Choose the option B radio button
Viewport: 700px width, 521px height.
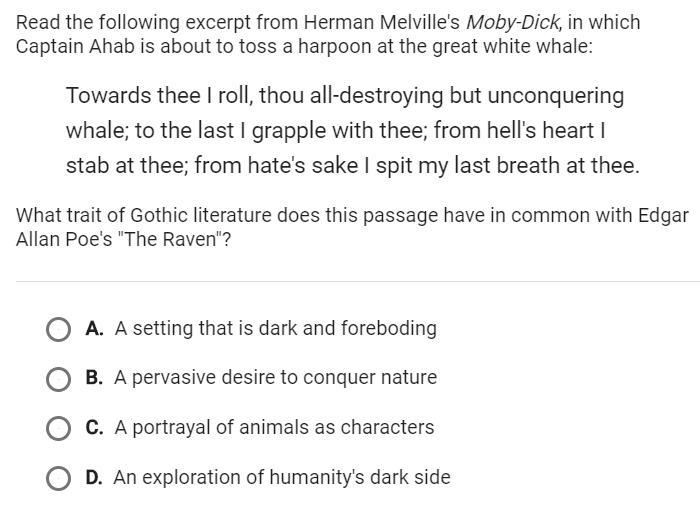pyautogui.click(x=58, y=379)
